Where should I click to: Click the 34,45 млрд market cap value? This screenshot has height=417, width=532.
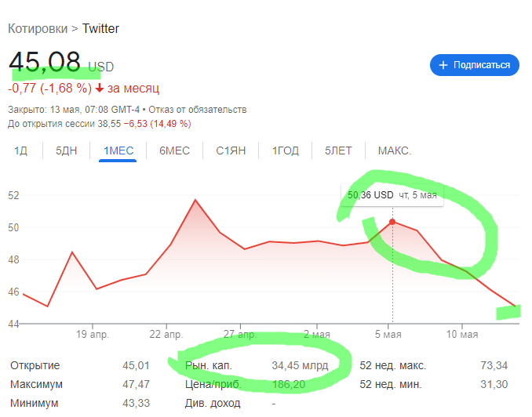(x=301, y=365)
